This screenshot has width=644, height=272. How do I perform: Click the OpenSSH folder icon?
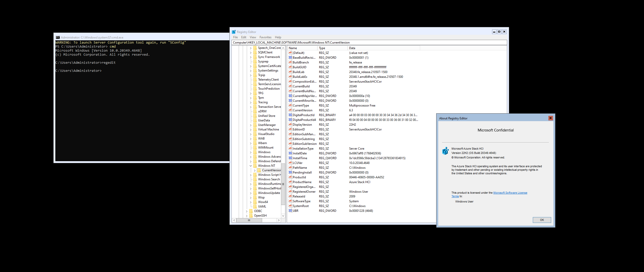[251, 216]
